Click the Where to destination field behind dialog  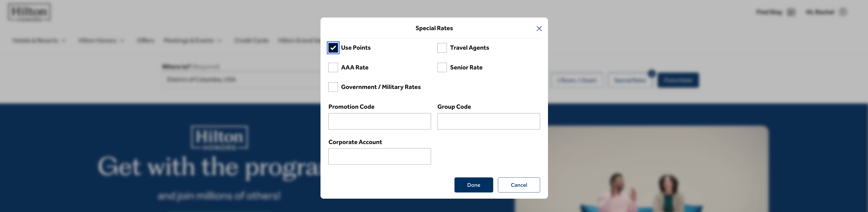(241, 80)
